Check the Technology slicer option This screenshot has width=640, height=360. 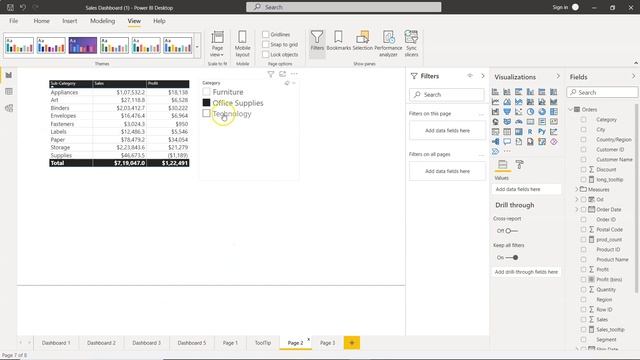207,113
